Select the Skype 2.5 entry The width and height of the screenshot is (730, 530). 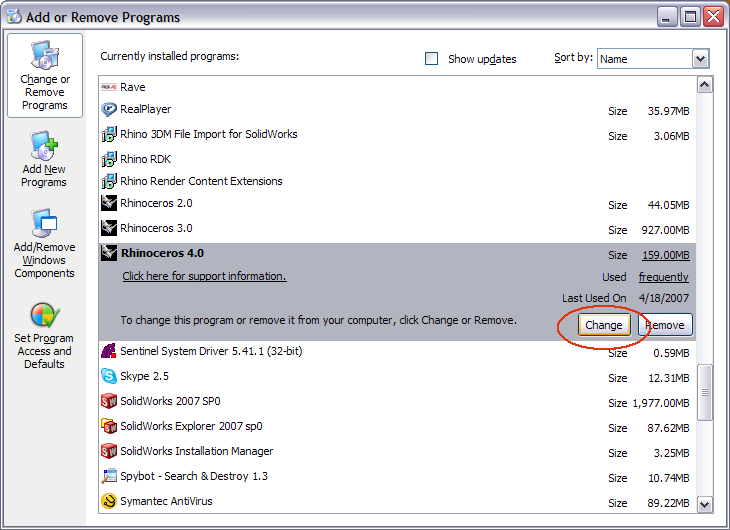point(144,376)
